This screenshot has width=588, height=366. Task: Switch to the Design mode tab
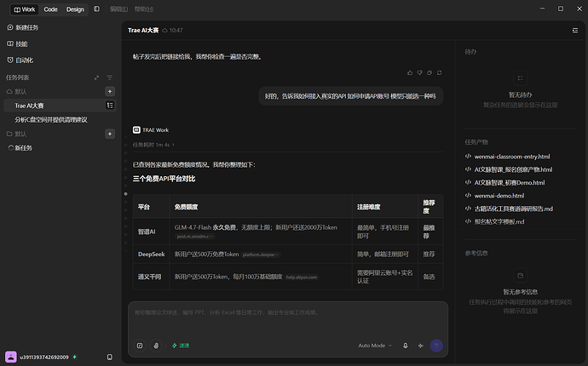point(75,9)
